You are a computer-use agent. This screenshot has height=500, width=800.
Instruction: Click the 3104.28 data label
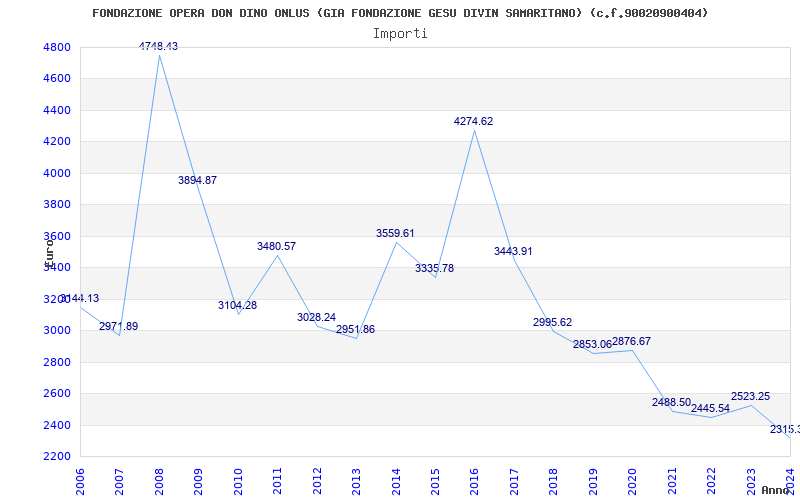(237, 306)
